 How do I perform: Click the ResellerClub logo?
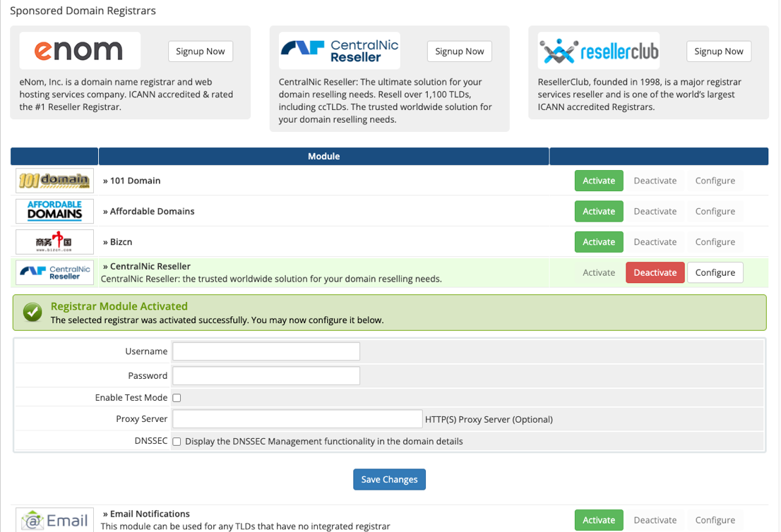pyautogui.click(x=599, y=51)
